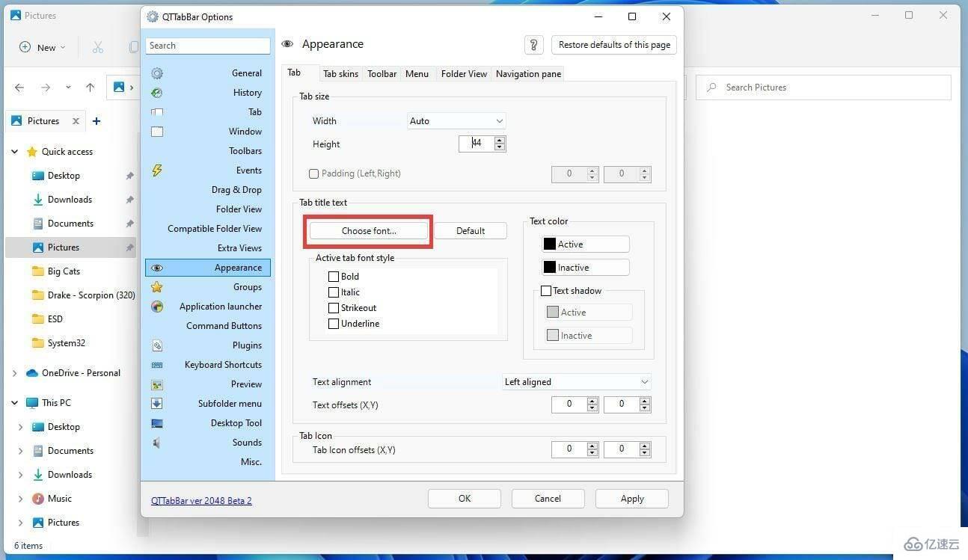Select History icon in options sidebar

coord(157,93)
